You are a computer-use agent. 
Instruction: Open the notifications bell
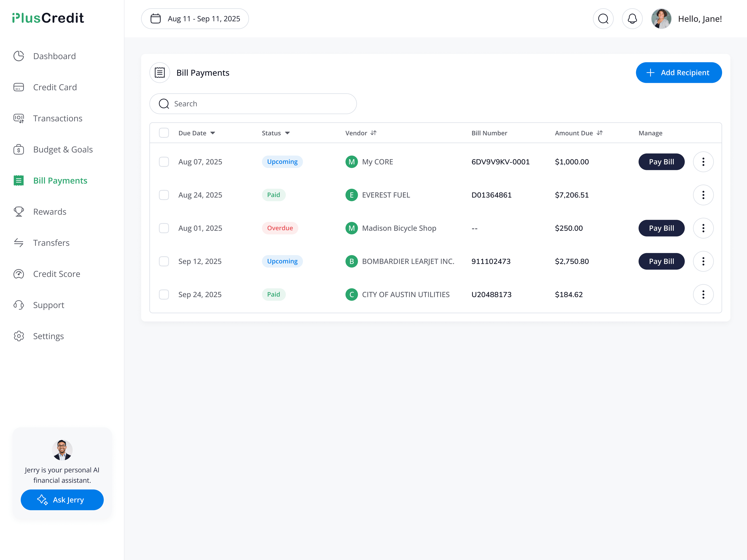(632, 18)
